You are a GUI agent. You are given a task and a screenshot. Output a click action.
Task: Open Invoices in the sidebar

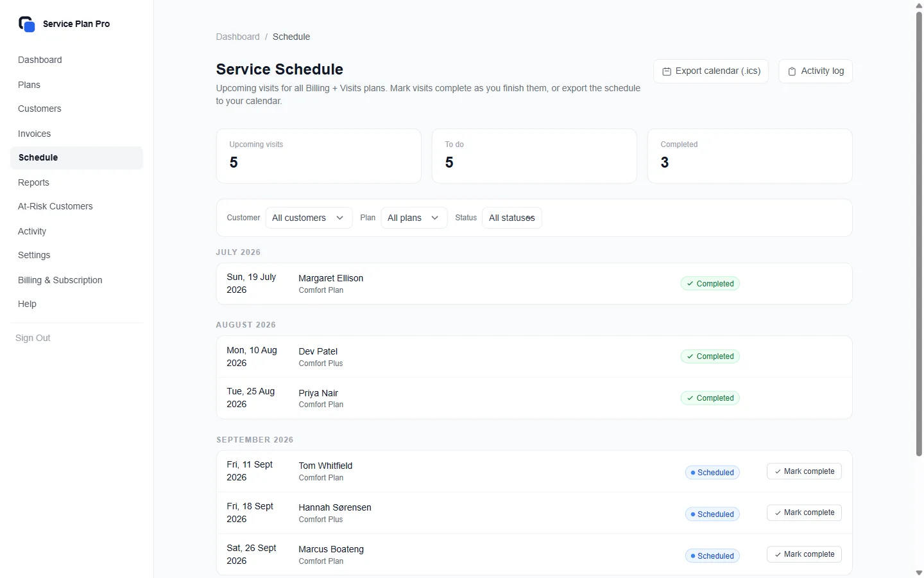point(76,134)
